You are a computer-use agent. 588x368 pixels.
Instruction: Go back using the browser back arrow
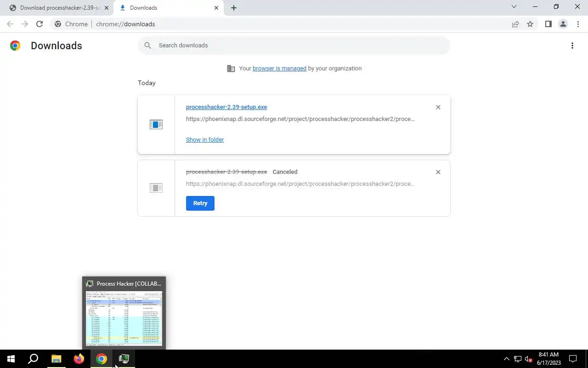10,24
